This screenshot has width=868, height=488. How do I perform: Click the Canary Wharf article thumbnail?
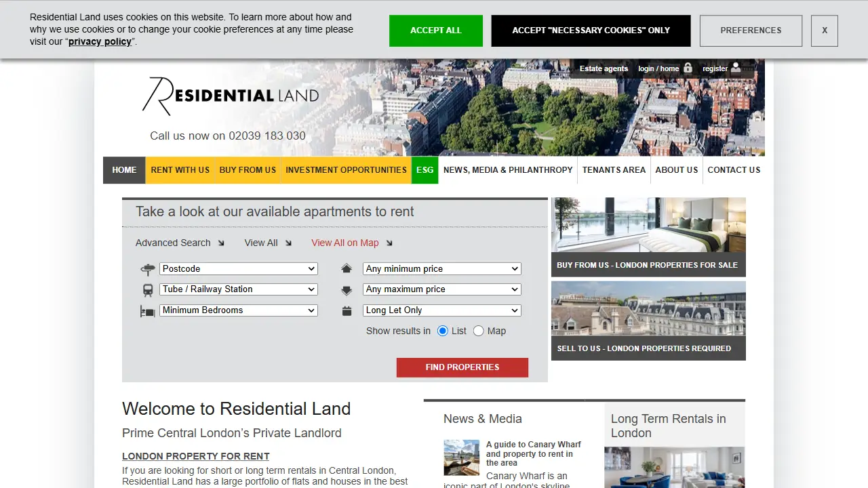click(461, 457)
